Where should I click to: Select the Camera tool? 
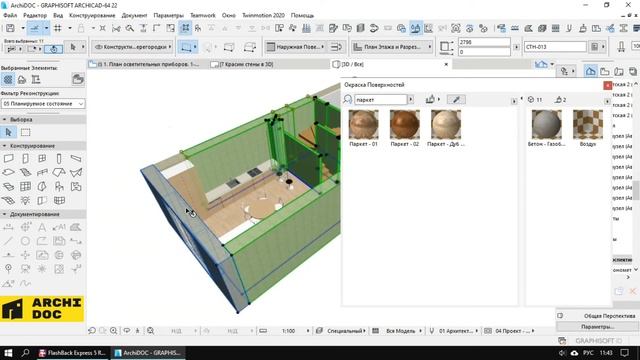25,269
